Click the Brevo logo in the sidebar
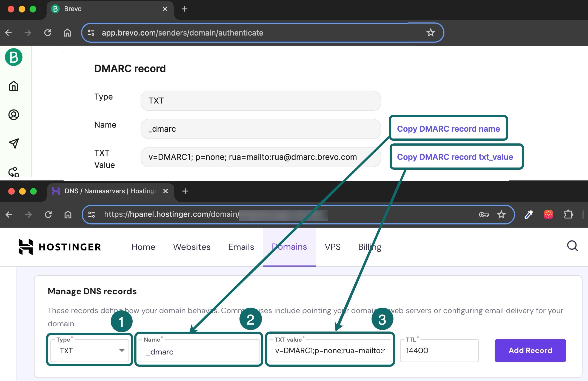This screenshot has height=381, width=588. coord(14,57)
